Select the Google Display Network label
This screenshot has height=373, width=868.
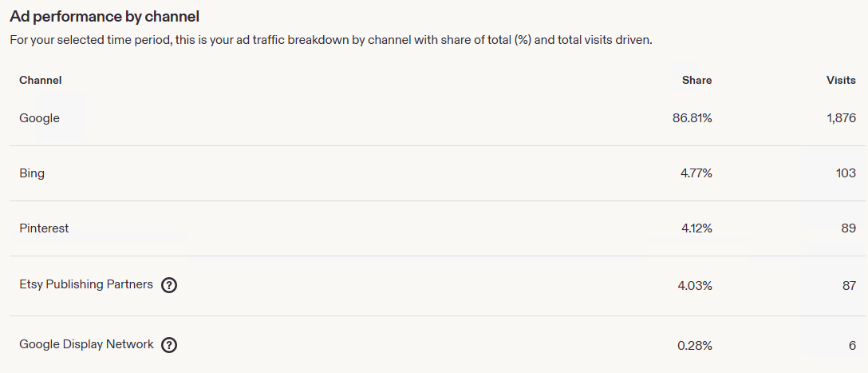click(x=86, y=344)
